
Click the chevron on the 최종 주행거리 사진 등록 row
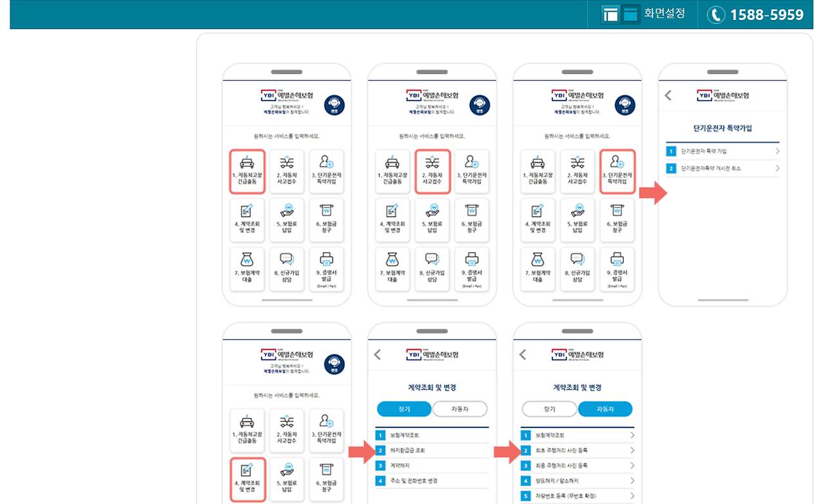pyautogui.click(x=632, y=465)
